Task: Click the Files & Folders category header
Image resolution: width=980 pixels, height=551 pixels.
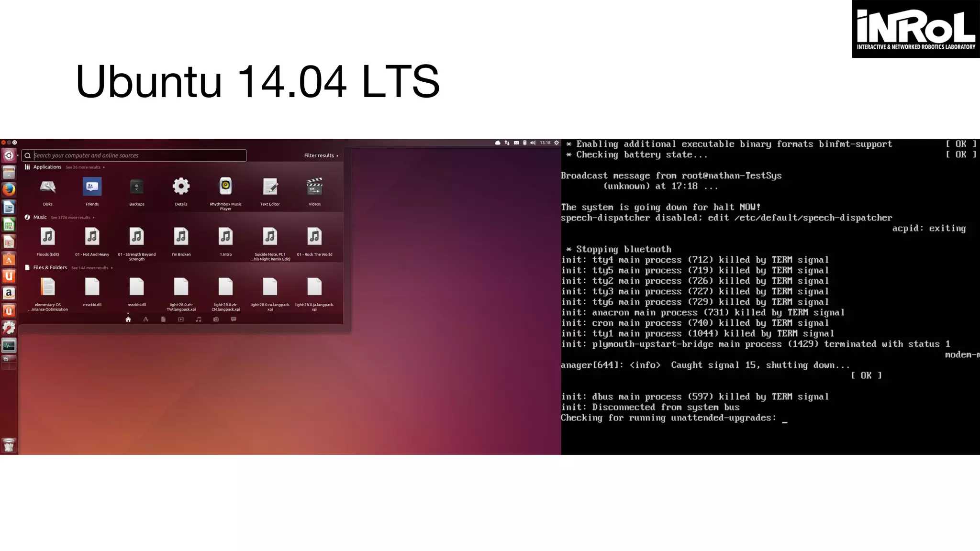Action: [50, 267]
